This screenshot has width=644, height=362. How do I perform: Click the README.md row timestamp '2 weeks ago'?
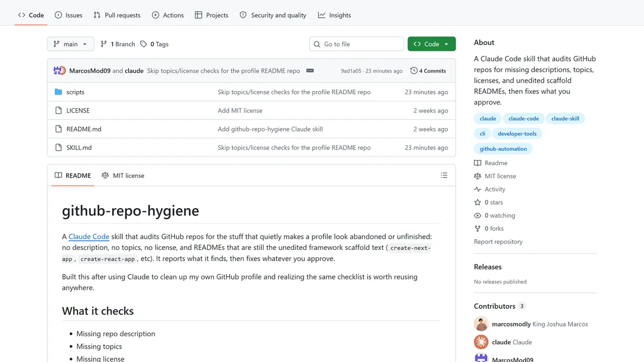(430, 129)
